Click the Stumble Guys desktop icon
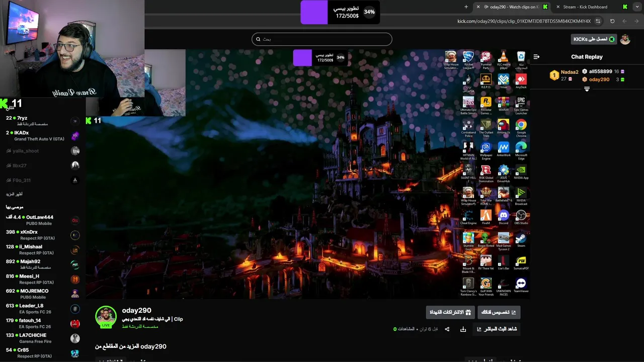This screenshot has height=362, width=644. point(468,241)
